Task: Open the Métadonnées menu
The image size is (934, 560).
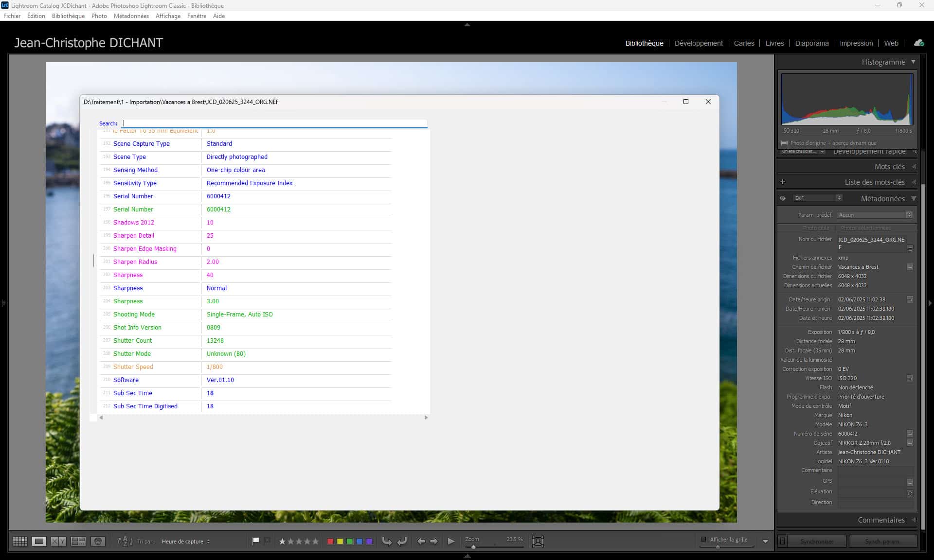Action: coord(131,16)
